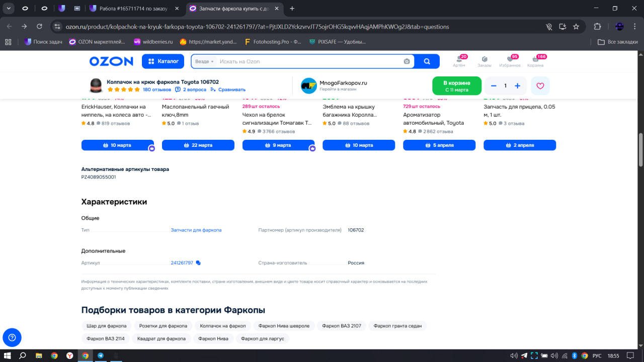This screenshot has width=644, height=362.
Task: Select the Фаркоп Нива шевроле chip
Action: click(x=284, y=326)
